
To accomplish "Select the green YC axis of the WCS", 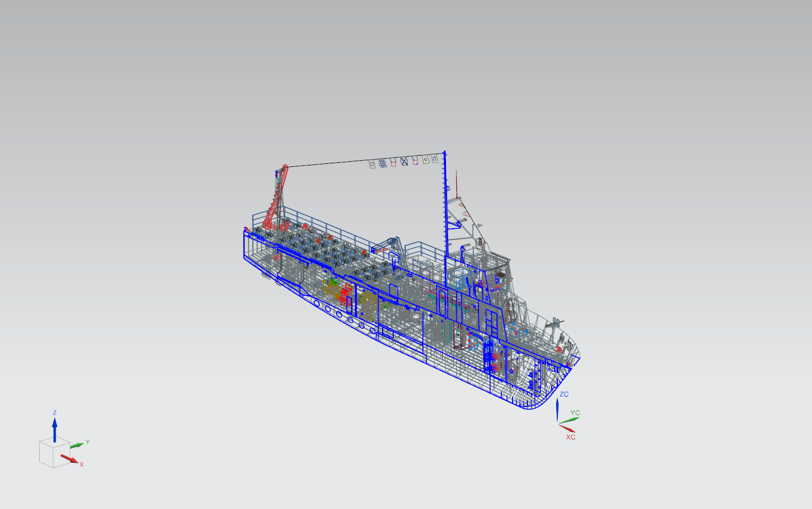I will click(570, 420).
